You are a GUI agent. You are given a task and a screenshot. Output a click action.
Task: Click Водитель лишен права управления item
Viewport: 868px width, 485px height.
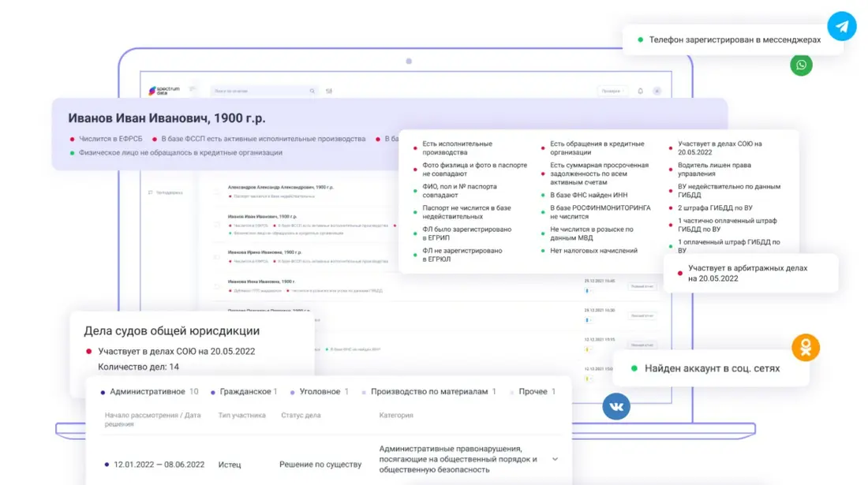714,170
